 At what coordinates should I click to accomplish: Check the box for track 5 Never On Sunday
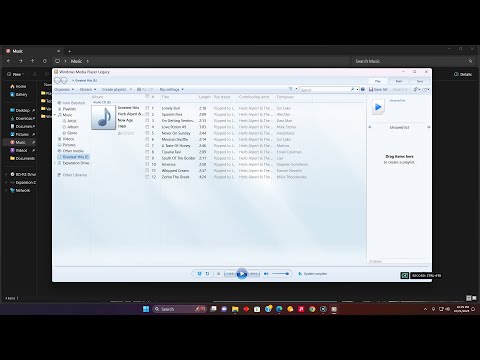(x=147, y=133)
